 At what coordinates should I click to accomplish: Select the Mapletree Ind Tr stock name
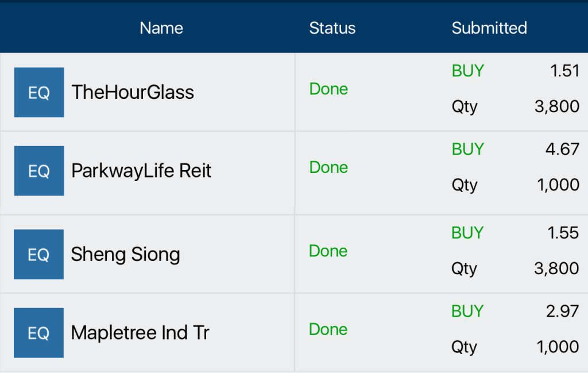140,333
